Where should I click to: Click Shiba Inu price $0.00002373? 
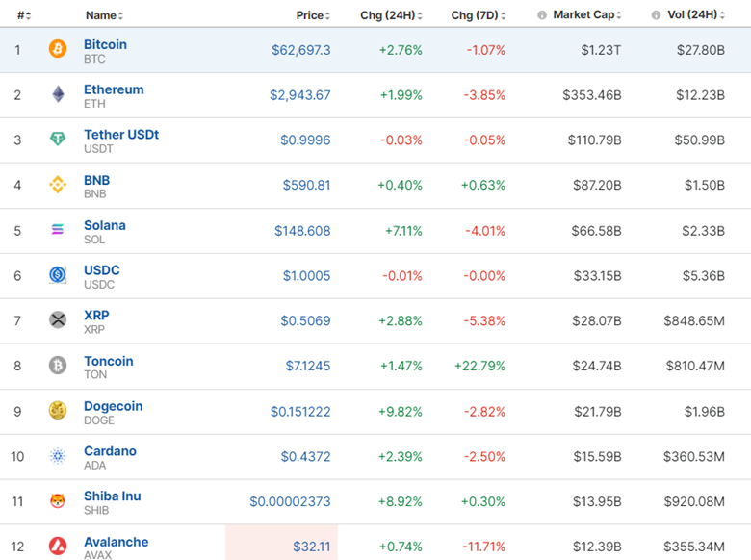click(290, 501)
